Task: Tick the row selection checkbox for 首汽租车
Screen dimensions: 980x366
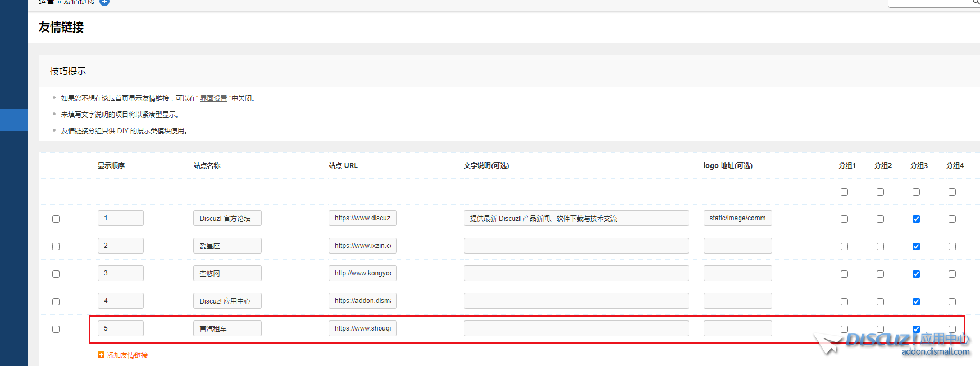Action: coord(56,329)
